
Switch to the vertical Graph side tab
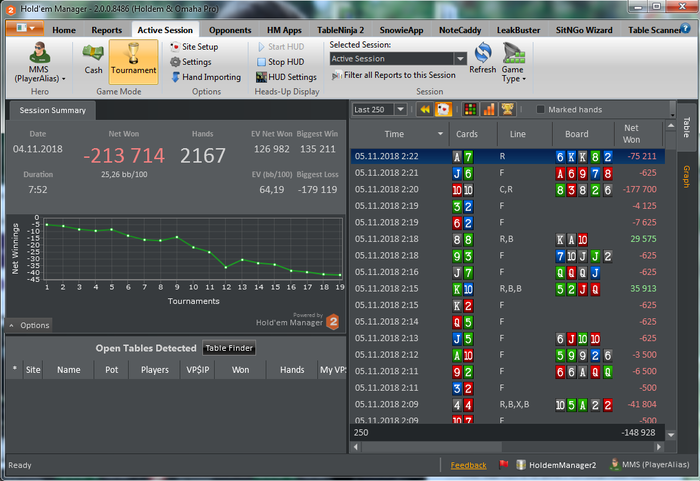[x=687, y=176]
